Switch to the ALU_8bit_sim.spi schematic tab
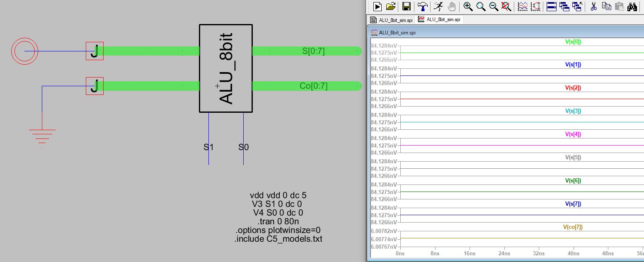 (x=392, y=19)
